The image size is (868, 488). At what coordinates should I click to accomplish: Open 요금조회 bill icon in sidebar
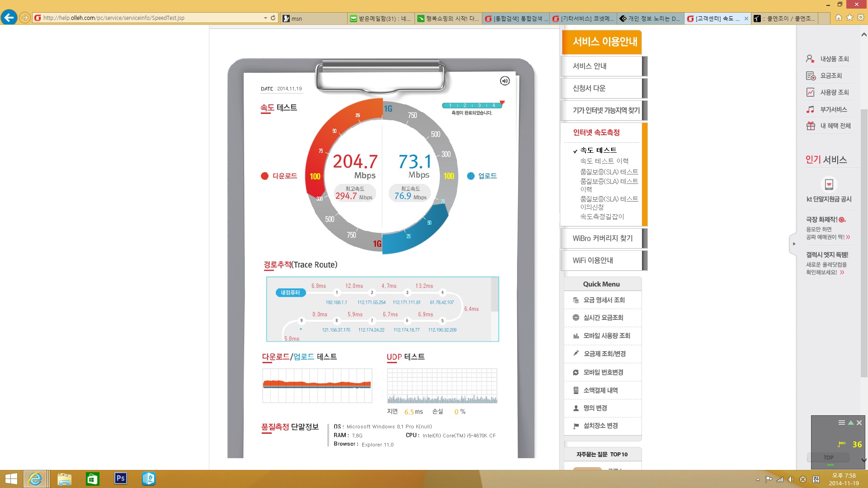[x=810, y=75]
